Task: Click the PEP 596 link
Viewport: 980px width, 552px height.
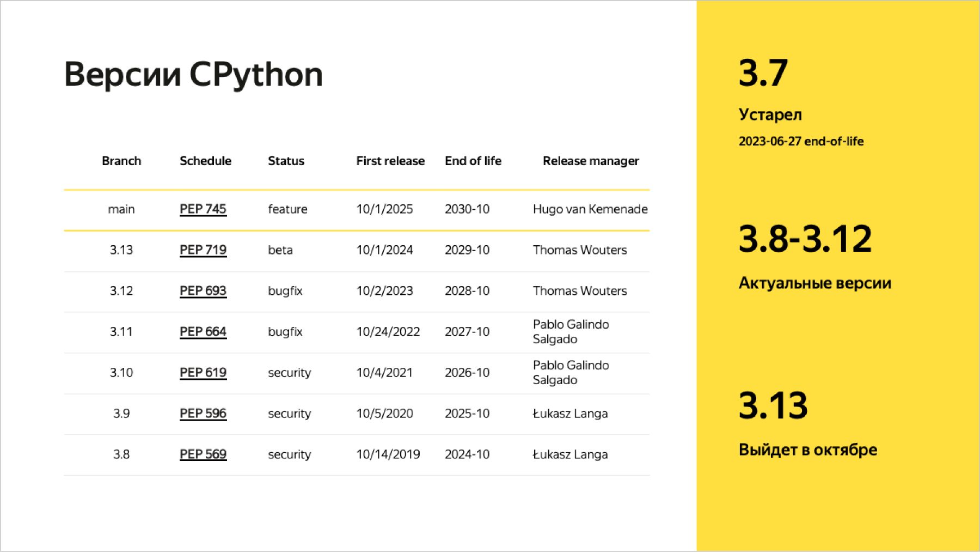Action: tap(203, 414)
